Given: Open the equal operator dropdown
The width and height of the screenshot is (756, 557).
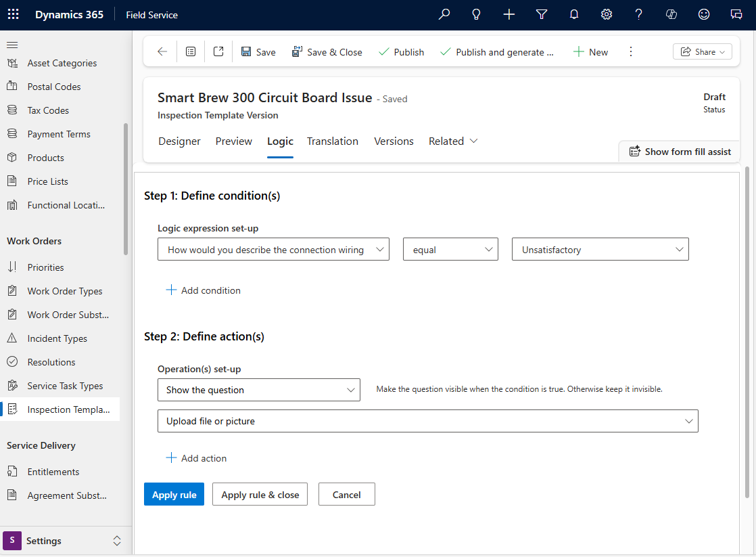Looking at the screenshot, I should tap(450, 249).
